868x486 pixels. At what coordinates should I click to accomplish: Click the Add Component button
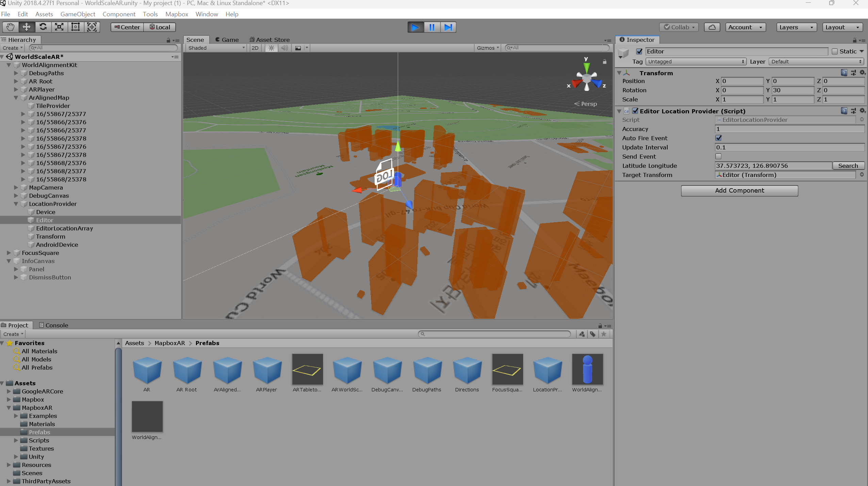739,191
